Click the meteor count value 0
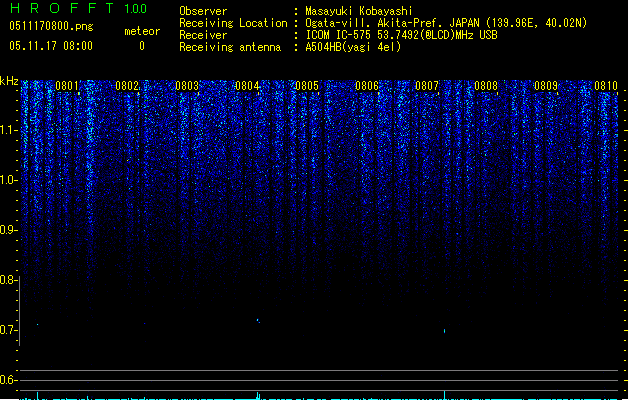629x400 pixels. pyautogui.click(x=142, y=46)
